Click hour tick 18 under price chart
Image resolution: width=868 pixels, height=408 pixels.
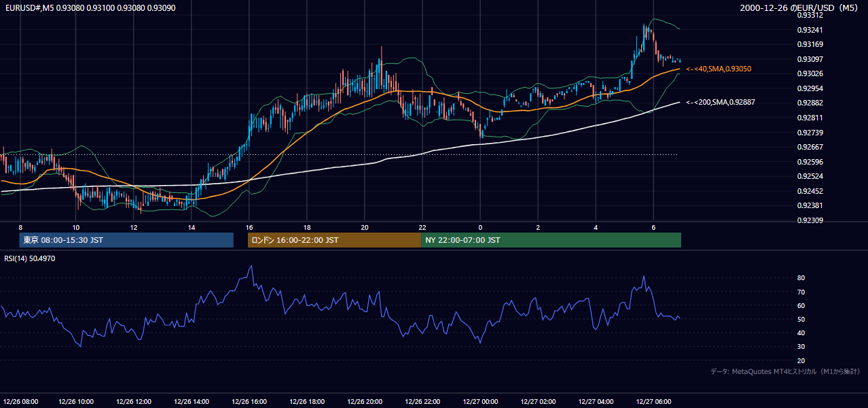(307, 227)
